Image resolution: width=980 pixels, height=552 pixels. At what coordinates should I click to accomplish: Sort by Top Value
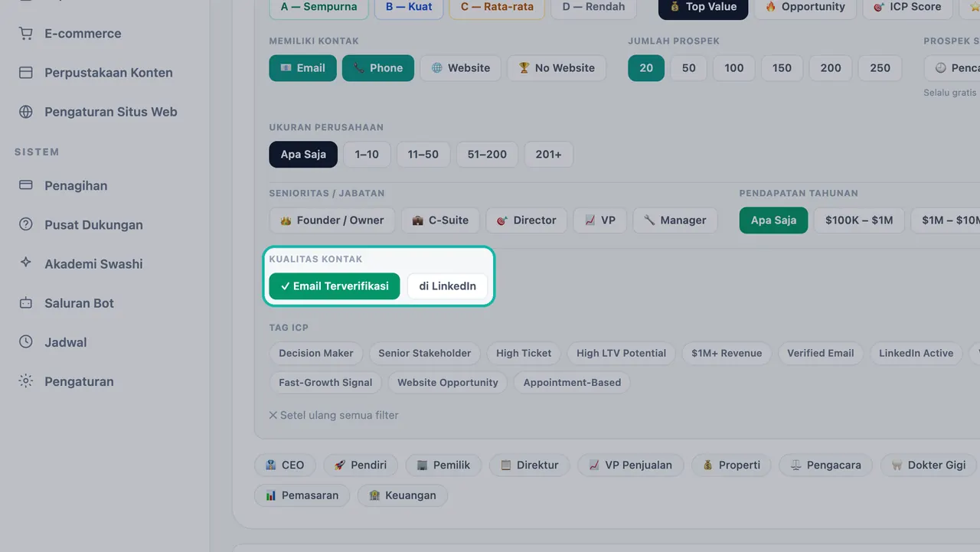[x=703, y=7]
